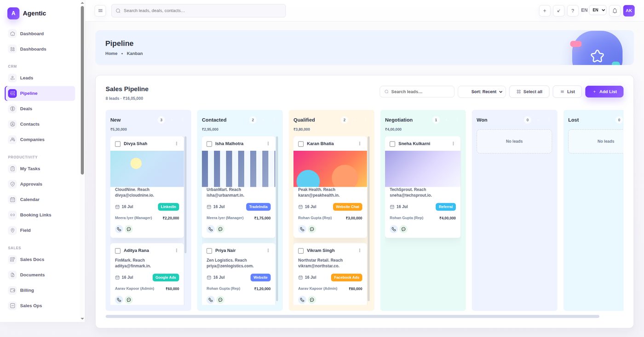Switch to List view
Screen dimensions: 644x337
[567, 91]
